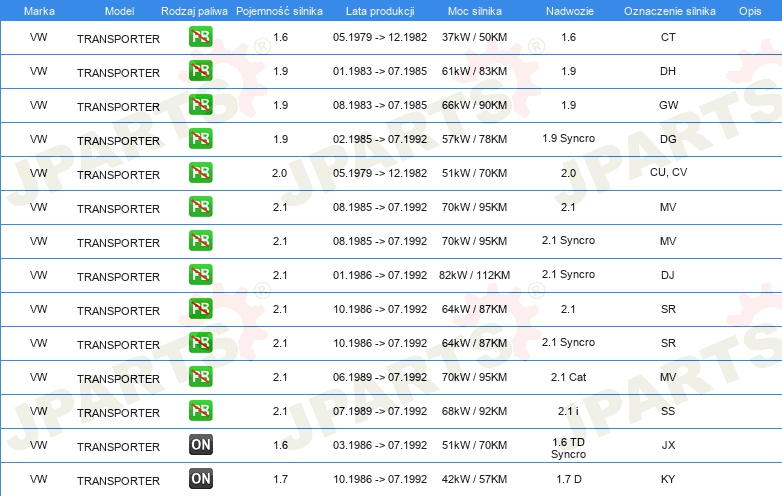Click the Model column header

[x=119, y=11]
